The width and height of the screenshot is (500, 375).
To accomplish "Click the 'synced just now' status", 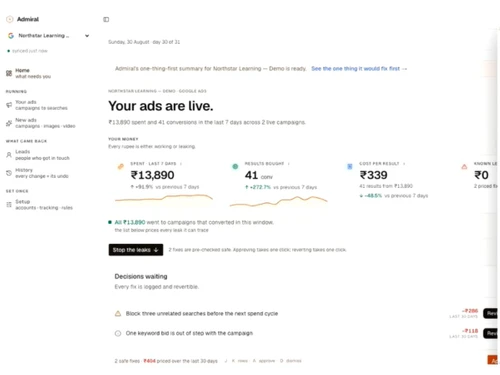I will coord(27,51).
